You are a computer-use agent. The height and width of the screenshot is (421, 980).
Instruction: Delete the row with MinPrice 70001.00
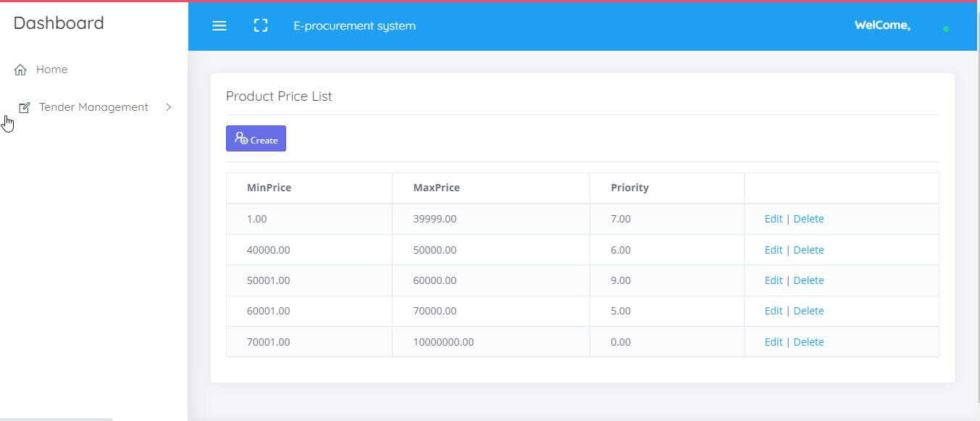click(808, 342)
